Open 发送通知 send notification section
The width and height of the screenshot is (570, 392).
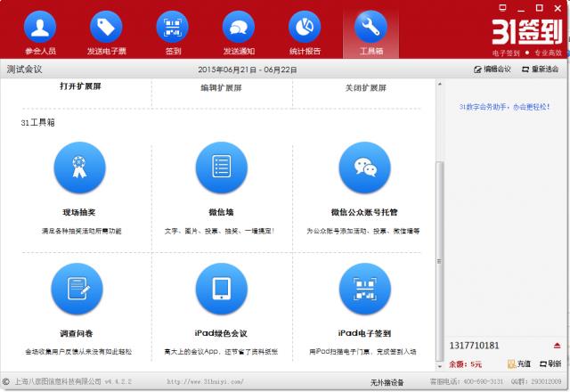click(x=239, y=33)
